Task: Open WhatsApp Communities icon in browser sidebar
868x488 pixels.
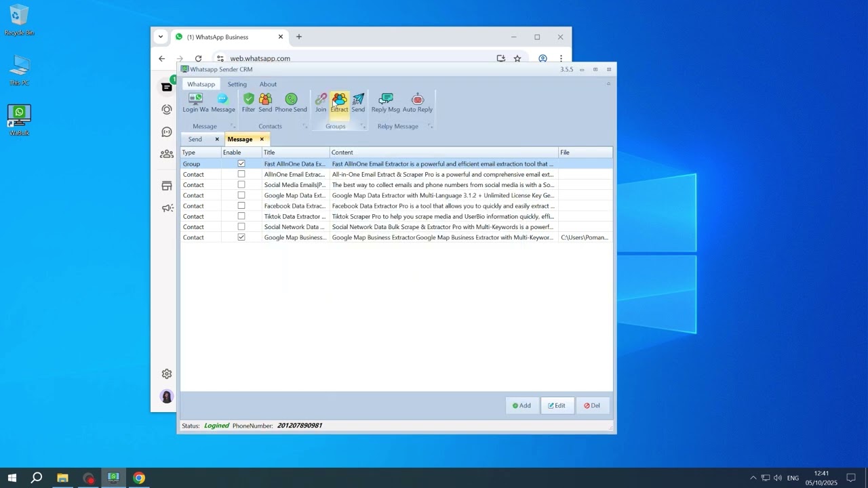Action: pyautogui.click(x=167, y=154)
